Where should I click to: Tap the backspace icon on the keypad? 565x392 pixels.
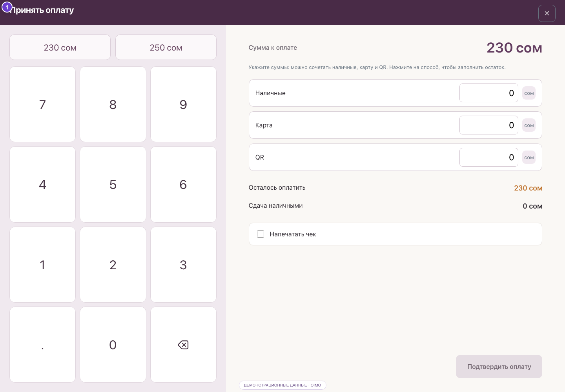(x=183, y=345)
